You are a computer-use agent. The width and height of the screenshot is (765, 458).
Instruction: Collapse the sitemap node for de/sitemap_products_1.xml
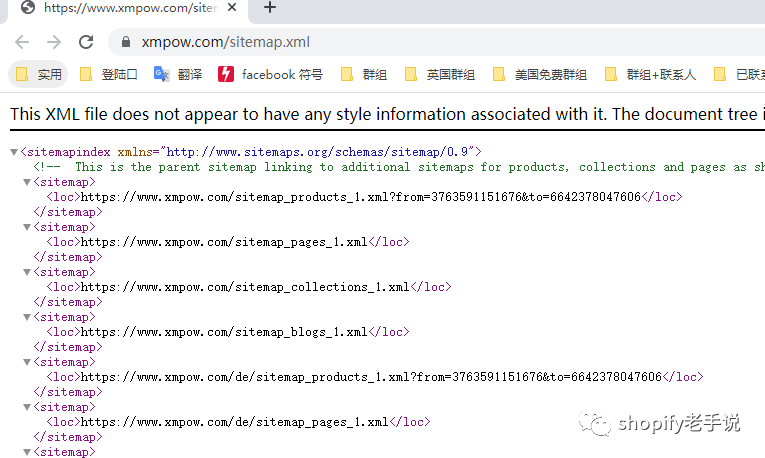pos(27,362)
